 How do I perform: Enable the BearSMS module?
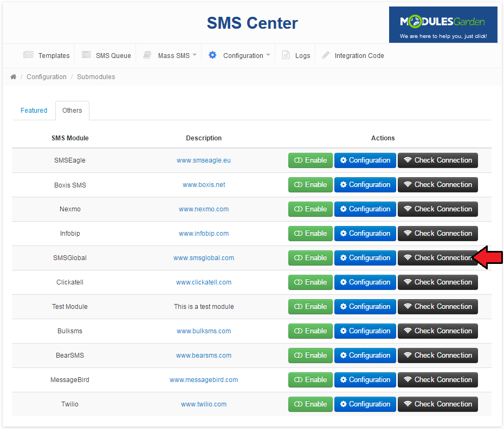tap(310, 356)
